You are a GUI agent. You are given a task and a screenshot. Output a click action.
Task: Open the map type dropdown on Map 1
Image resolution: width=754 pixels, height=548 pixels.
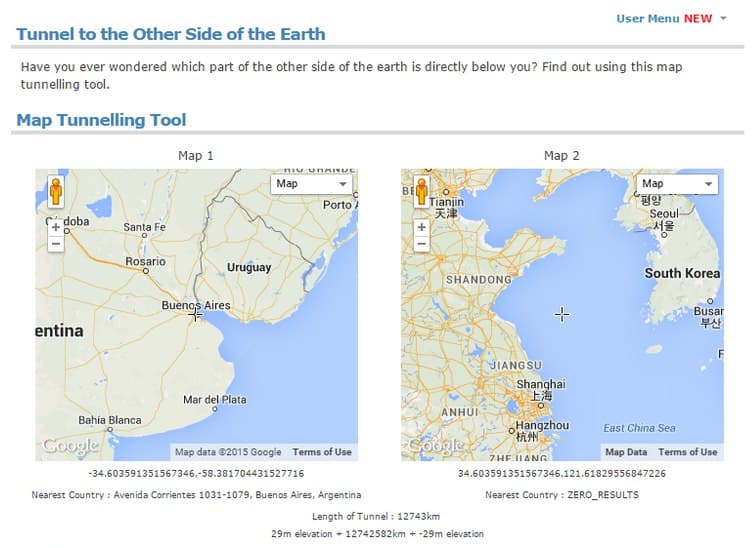[x=311, y=184]
